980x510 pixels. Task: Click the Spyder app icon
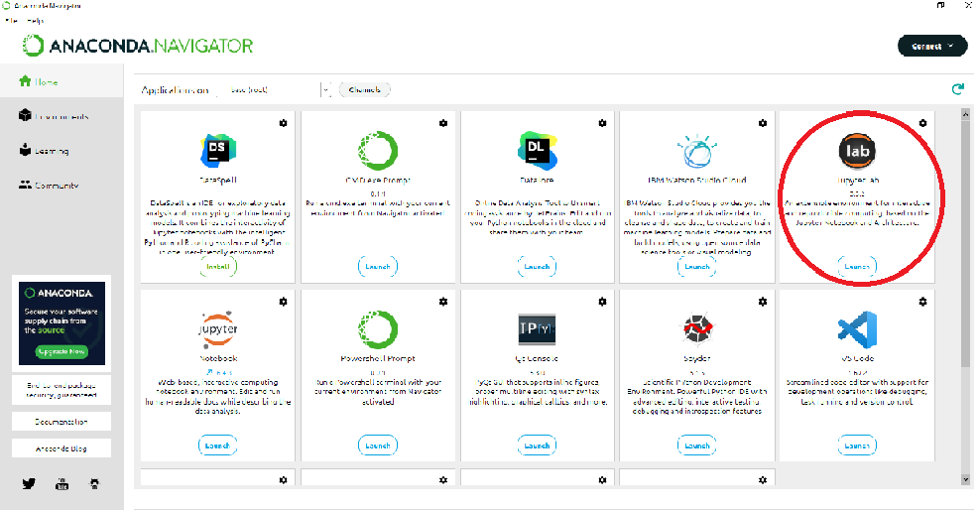click(x=697, y=329)
